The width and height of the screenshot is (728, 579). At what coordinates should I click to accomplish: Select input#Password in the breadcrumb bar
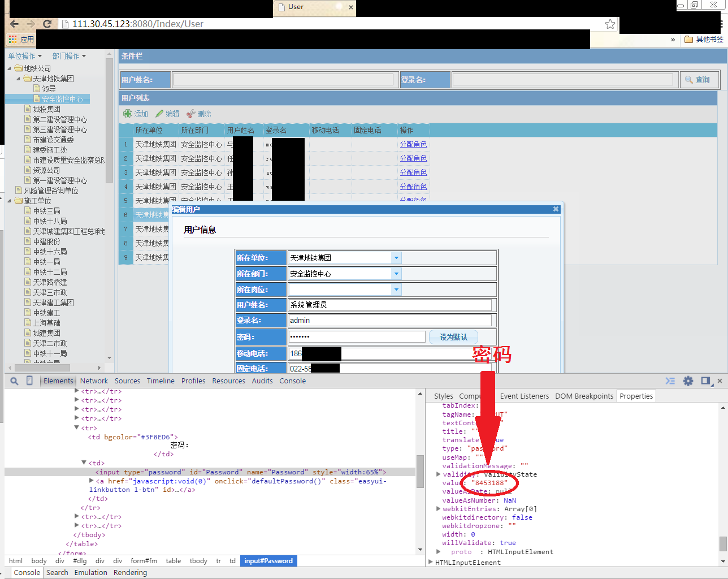coord(268,561)
